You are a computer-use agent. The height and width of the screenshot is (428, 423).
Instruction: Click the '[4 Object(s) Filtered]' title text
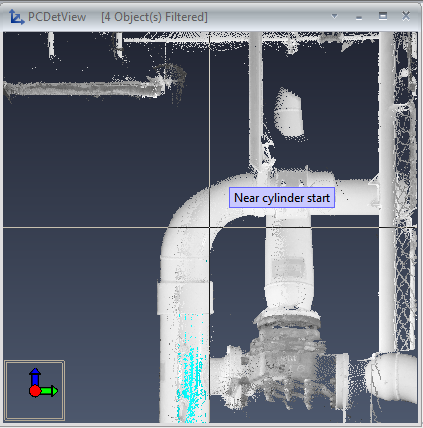[154, 17]
